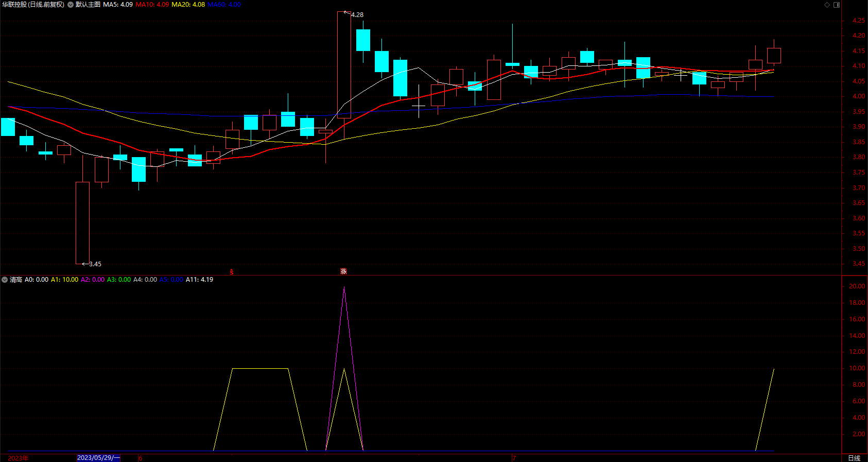The width and height of the screenshot is (868, 462).
Task: Select the A11 4.19 indicator value
Action: coord(199,280)
